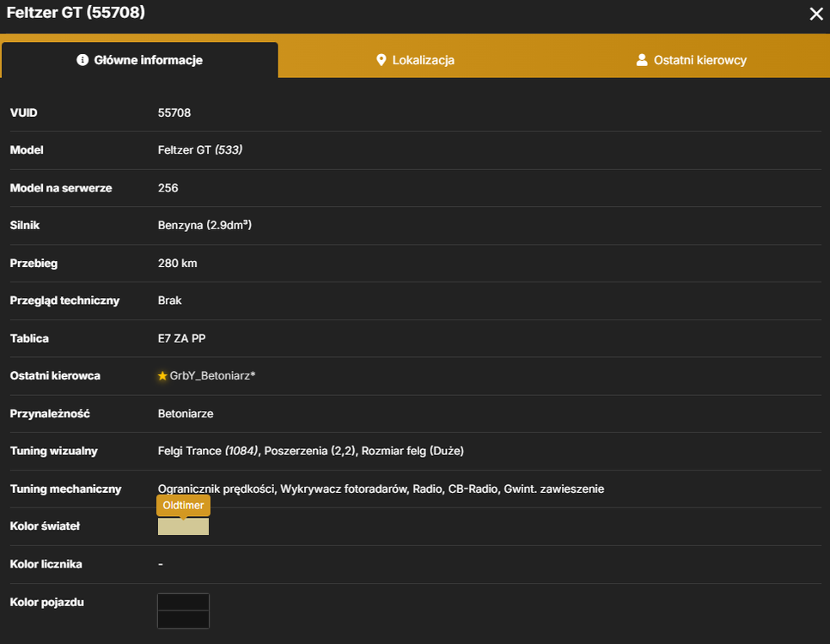Screen dimensions: 830x644
Task: Click the Kolor pojazdu label
Action: [47, 602]
